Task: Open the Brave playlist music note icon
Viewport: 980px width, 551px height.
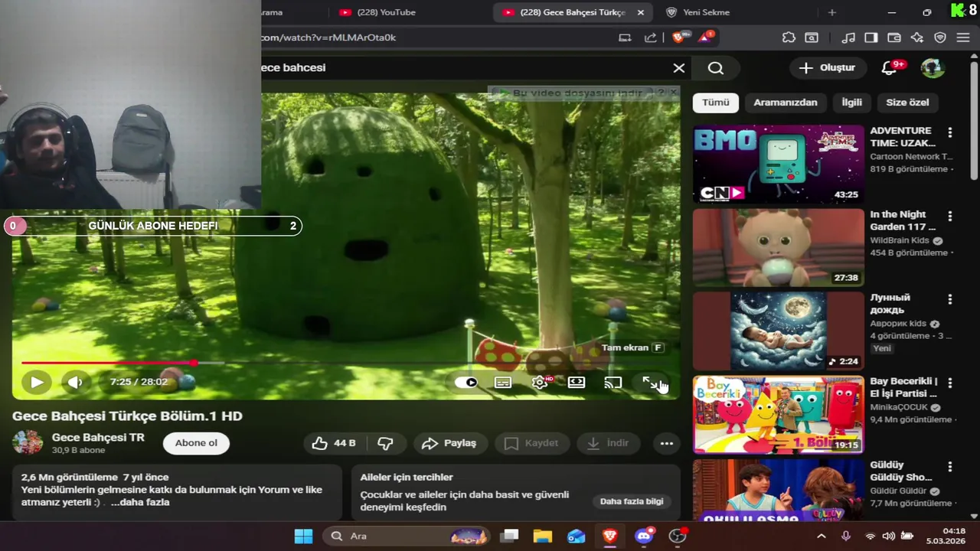Action: (848, 37)
